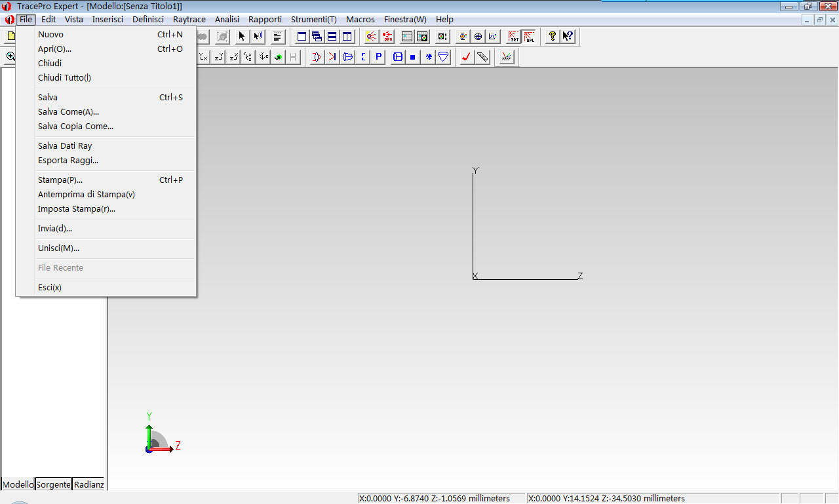Open the Help menu
The height and width of the screenshot is (504, 839).
click(x=444, y=20)
